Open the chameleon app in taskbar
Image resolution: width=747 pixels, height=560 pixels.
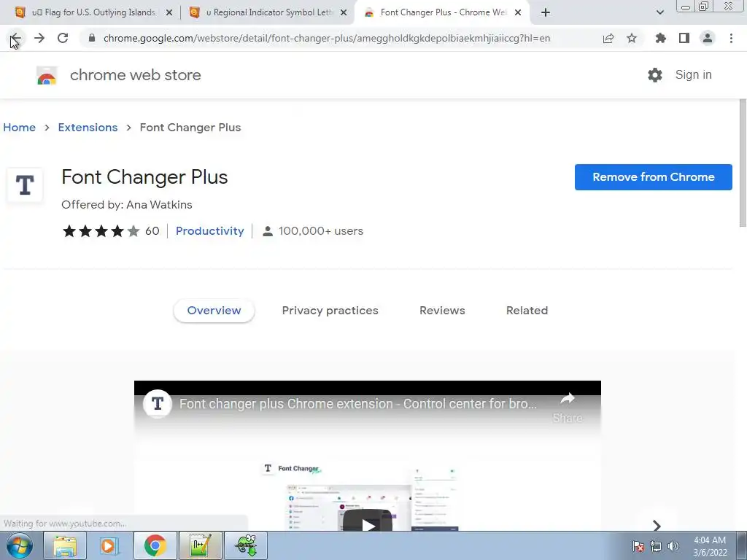point(246,545)
